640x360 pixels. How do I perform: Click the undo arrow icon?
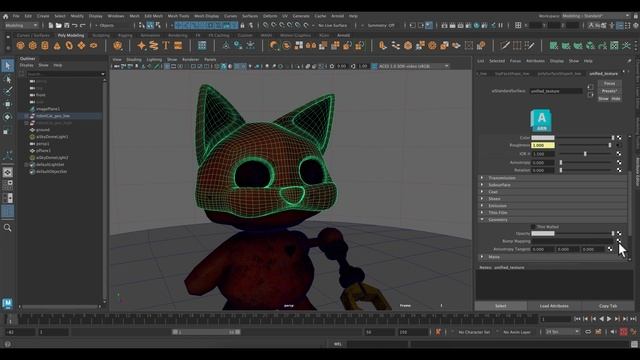click(75, 25)
